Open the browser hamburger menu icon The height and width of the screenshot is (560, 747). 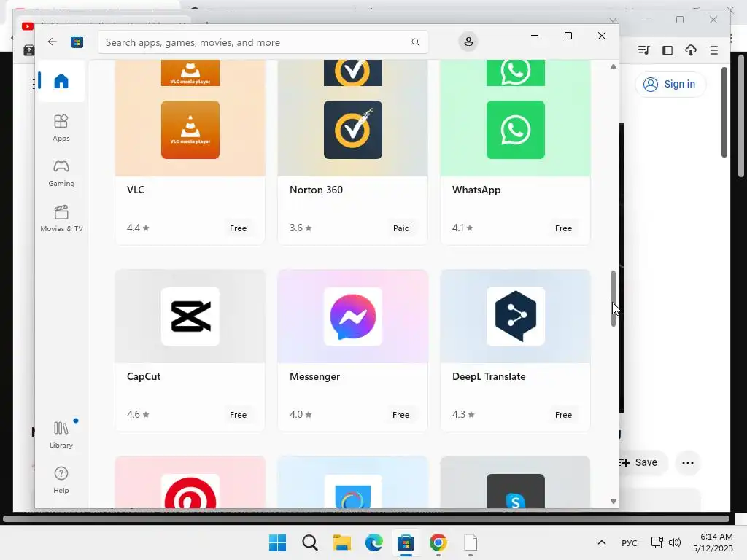(x=713, y=50)
